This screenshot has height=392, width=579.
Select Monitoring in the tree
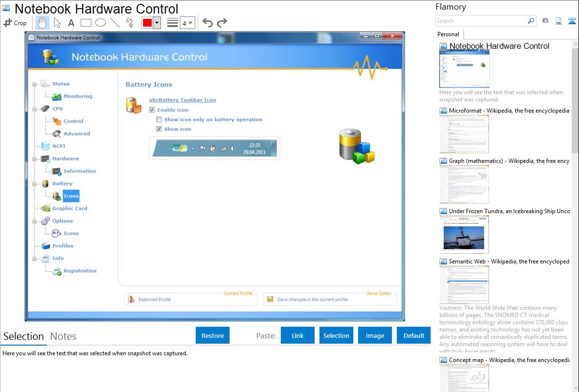pos(78,97)
